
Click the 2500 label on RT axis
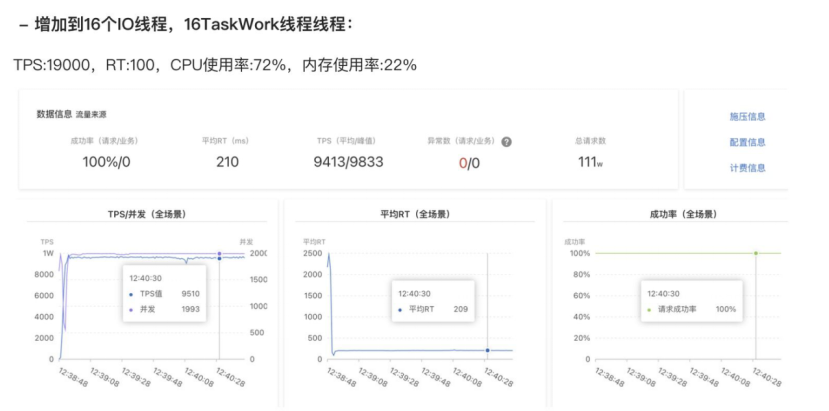click(312, 253)
